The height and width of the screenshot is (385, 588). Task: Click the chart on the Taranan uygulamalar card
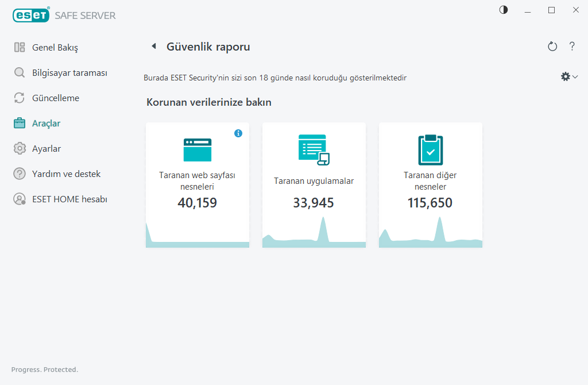pos(314,233)
